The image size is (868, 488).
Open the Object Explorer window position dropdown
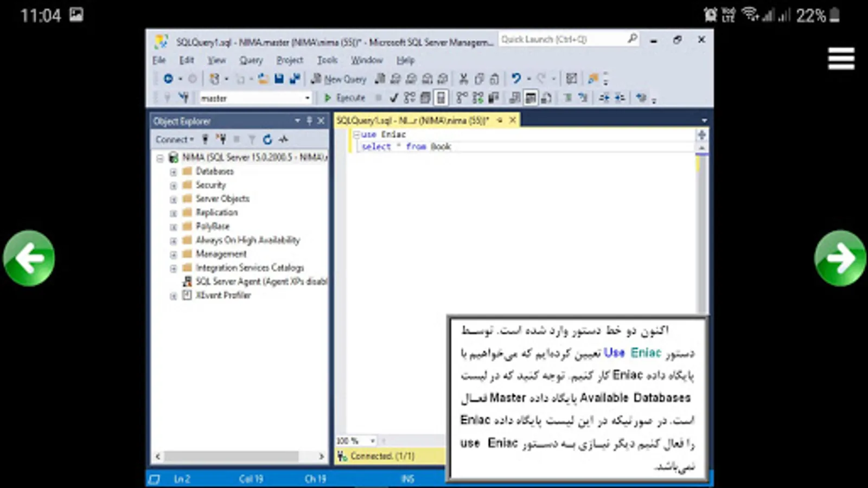coord(297,121)
